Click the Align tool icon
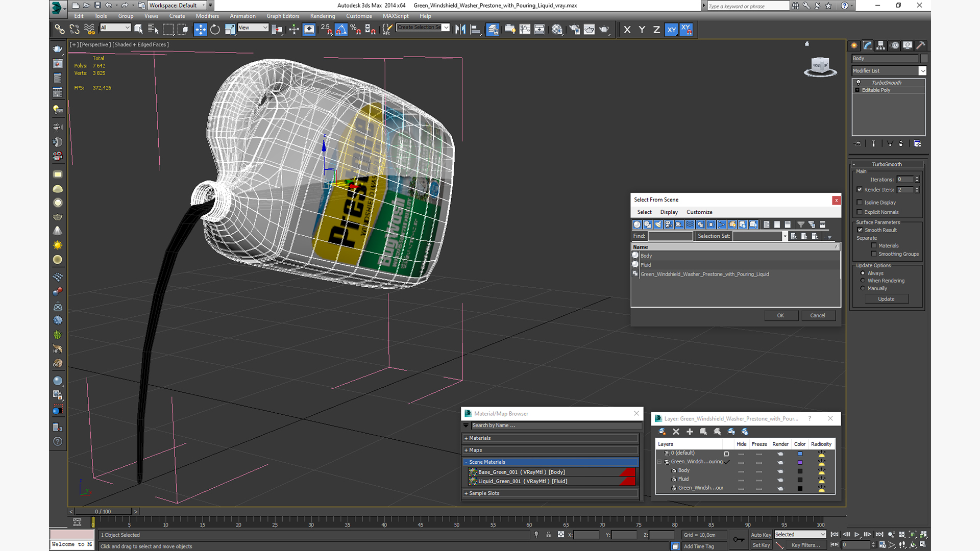 pos(475,30)
